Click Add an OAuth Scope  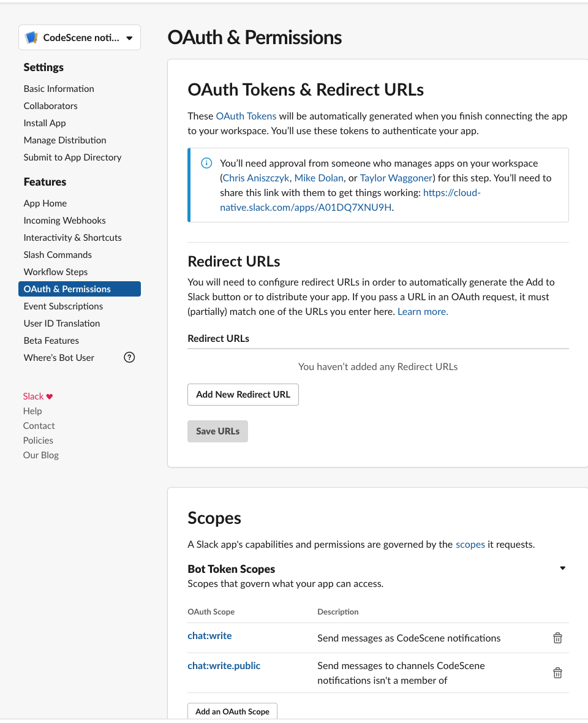(x=232, y=711)
